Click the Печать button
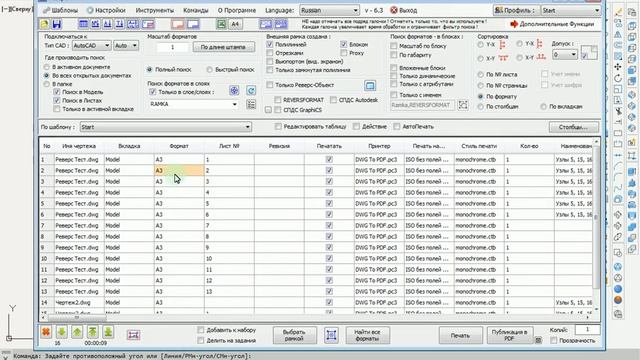The width and height of the screenshot is (640, 360). [x=460, y=335]
